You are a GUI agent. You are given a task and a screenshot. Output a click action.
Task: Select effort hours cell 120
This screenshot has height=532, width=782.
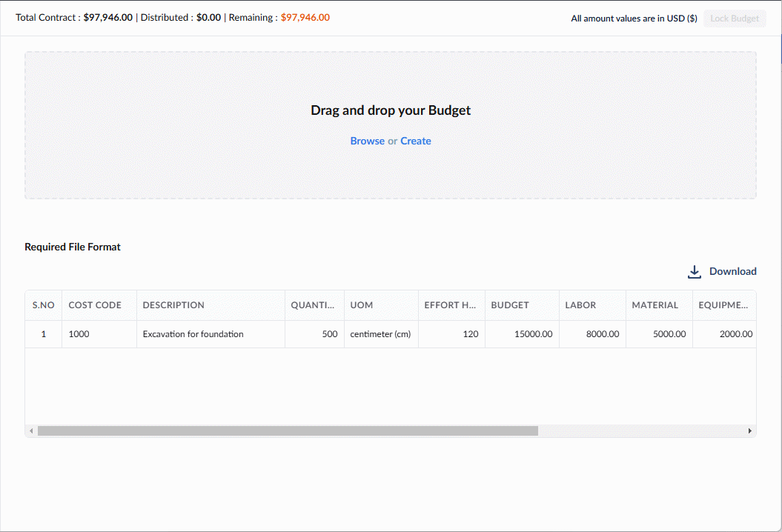point(451,334)
